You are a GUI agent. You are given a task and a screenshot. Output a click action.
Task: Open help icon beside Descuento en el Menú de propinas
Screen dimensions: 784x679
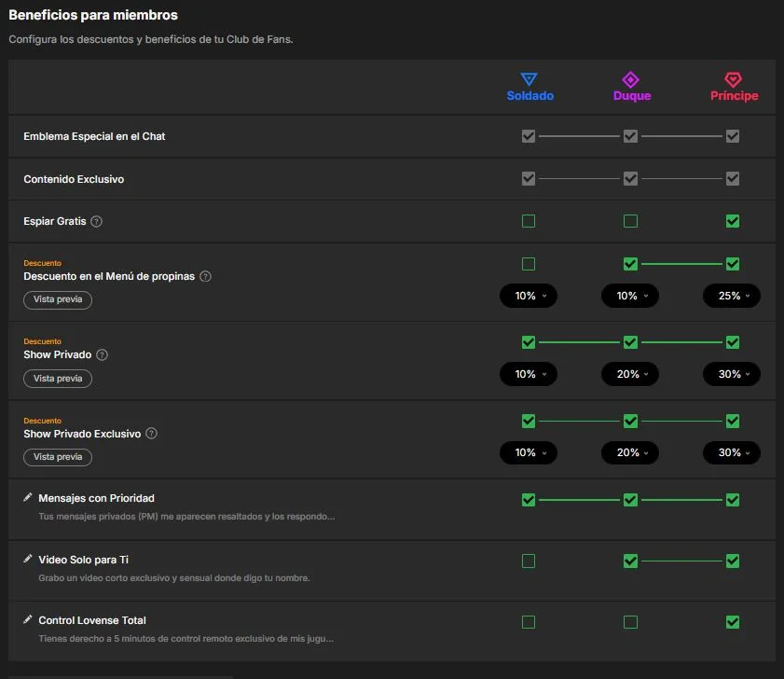[205, 276]
